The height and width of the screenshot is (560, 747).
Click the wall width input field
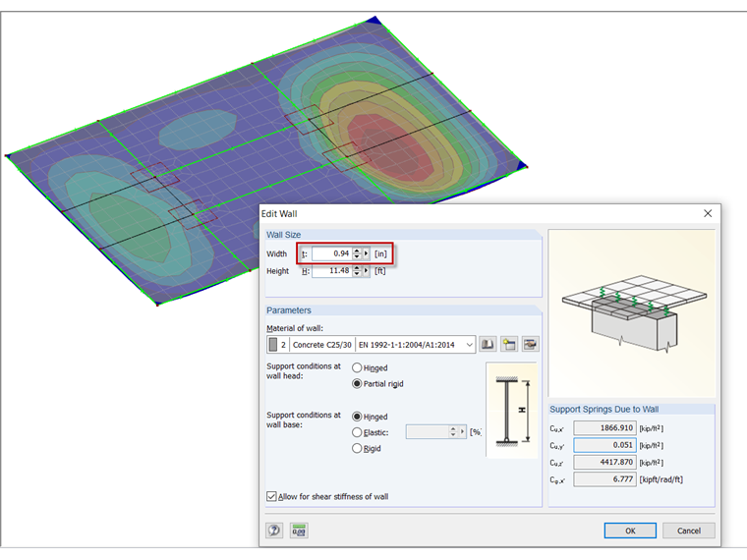point(332,253)
